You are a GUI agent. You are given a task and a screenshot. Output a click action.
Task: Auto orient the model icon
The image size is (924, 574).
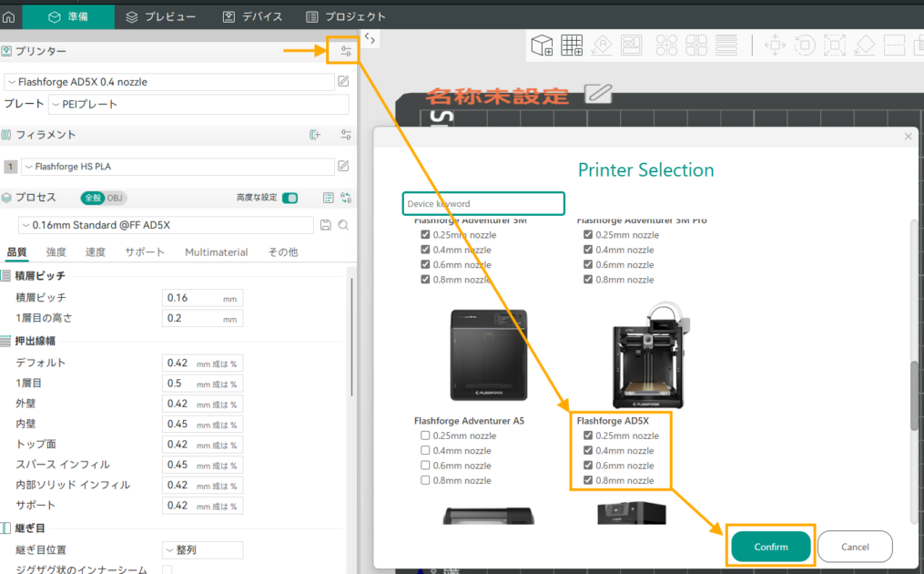[x=602, y=45]
